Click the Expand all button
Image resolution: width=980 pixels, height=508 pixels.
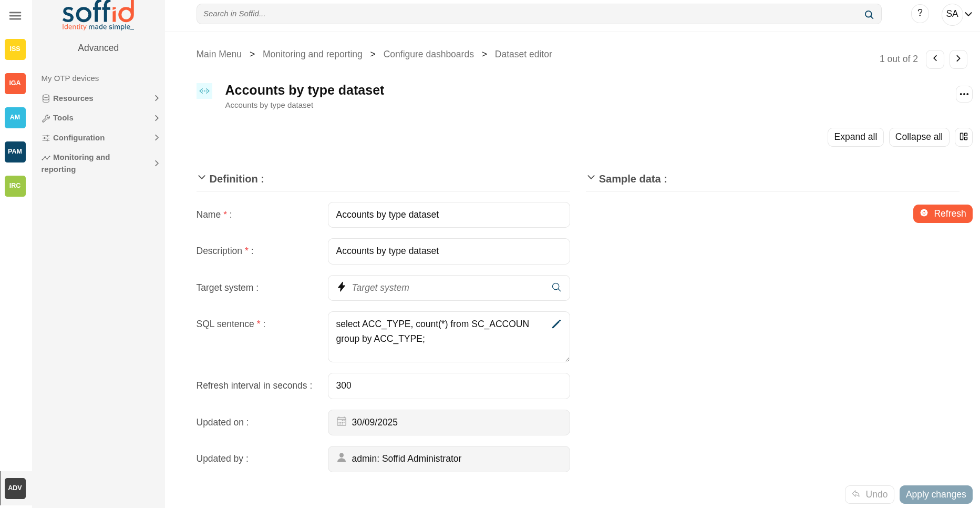855,137
